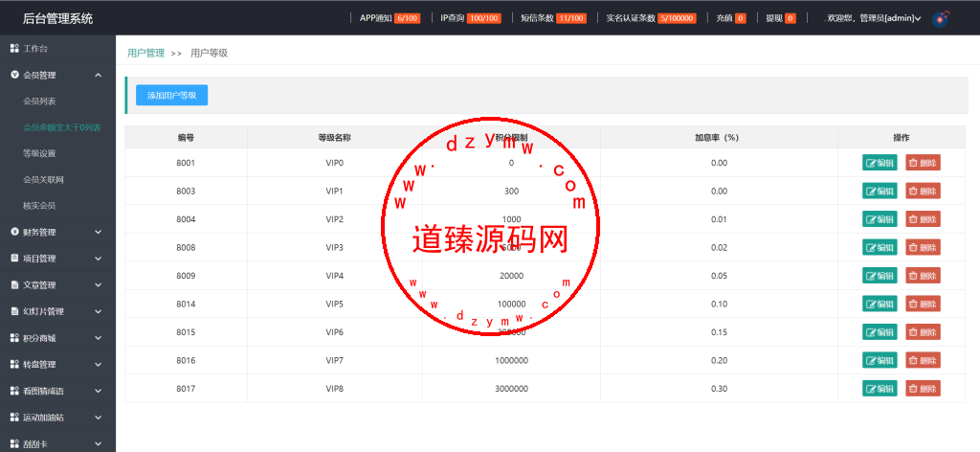This screenshot has width=980, height=452.
Task: Click the 会员管理 sidebar icon
Action: tap(15, 75)
